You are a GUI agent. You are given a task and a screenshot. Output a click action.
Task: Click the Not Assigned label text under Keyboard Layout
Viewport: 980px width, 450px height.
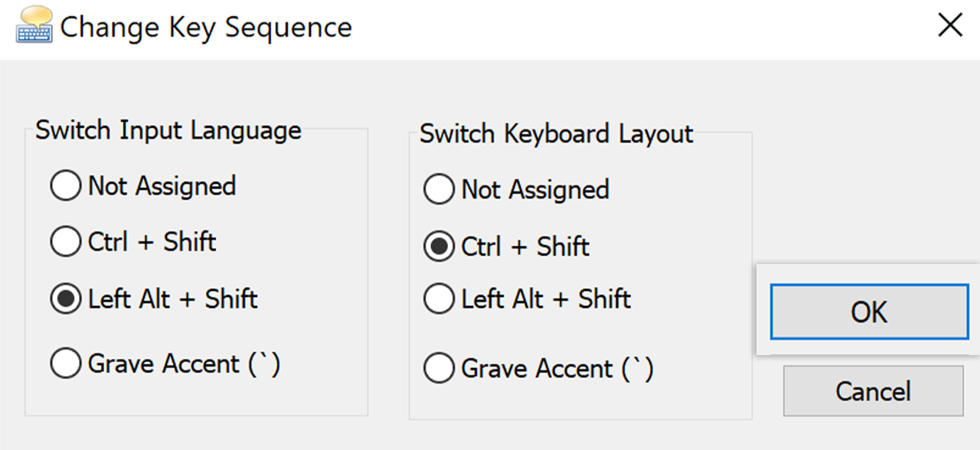tap(534, 190)
